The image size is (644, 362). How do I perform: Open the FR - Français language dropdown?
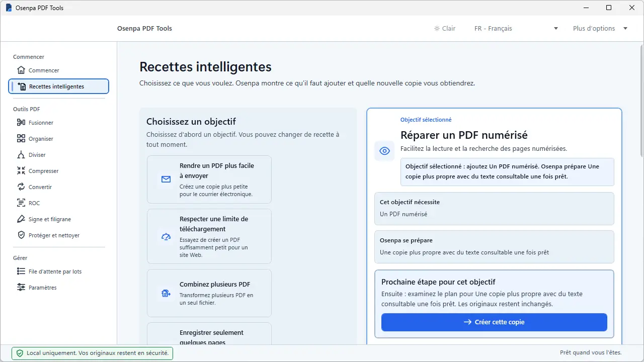tap(516, 29)
